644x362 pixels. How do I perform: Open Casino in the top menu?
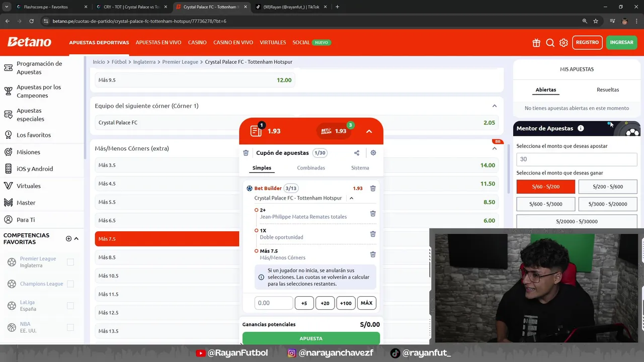(x=197, y=43)
